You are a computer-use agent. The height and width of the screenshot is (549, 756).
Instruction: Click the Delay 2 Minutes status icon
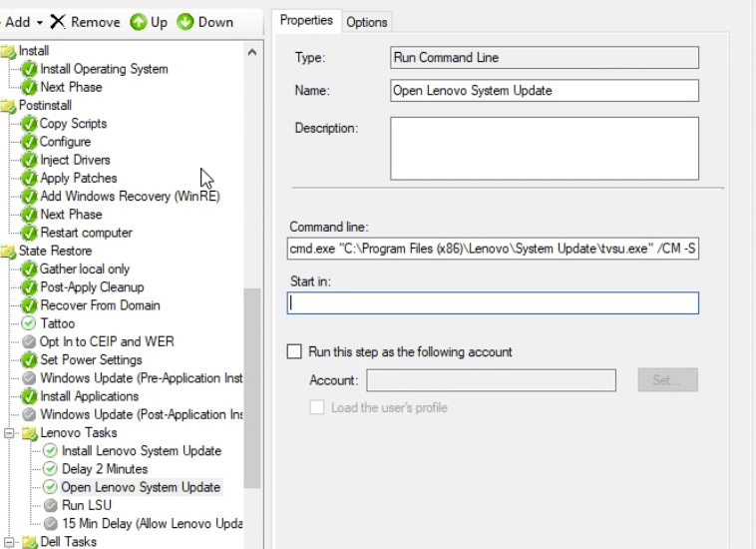click(x=50, y=469)
